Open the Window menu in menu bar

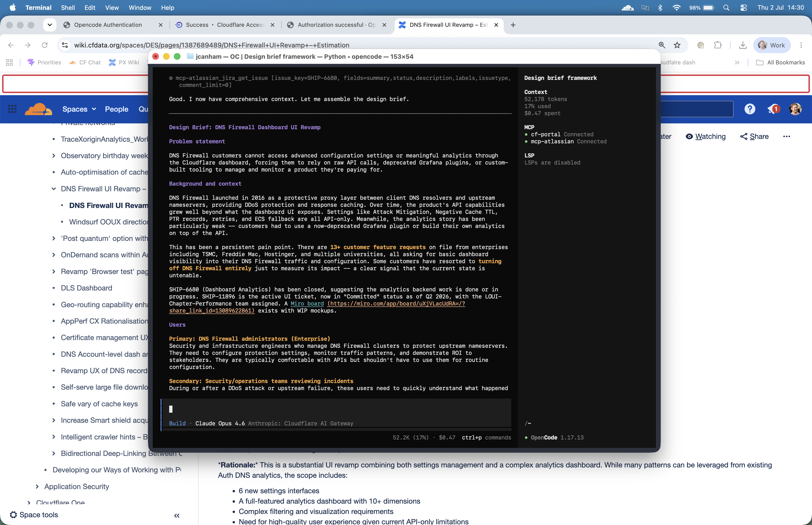tap(140, 8)
